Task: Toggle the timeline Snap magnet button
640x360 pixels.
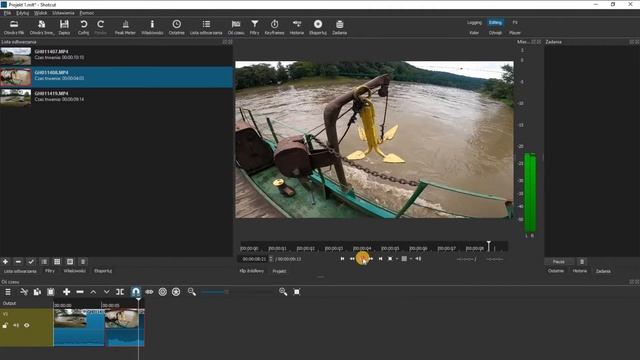Action: coord(136,291)
